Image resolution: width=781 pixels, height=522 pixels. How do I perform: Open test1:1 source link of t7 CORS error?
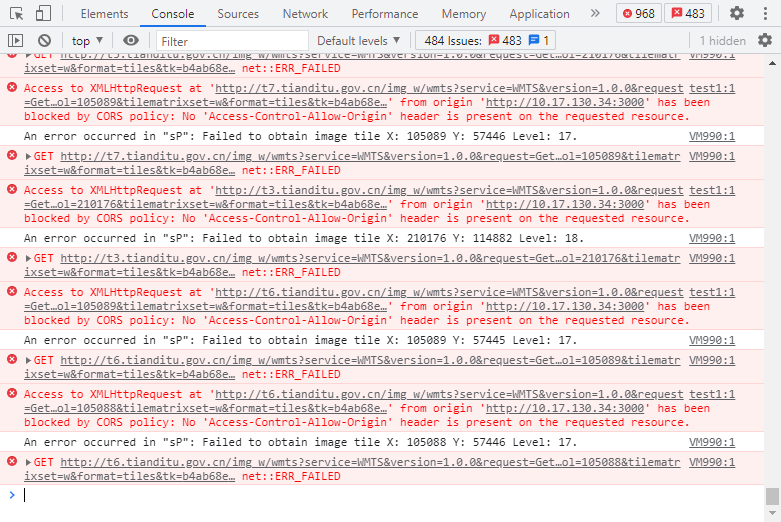tap(712, 89)
